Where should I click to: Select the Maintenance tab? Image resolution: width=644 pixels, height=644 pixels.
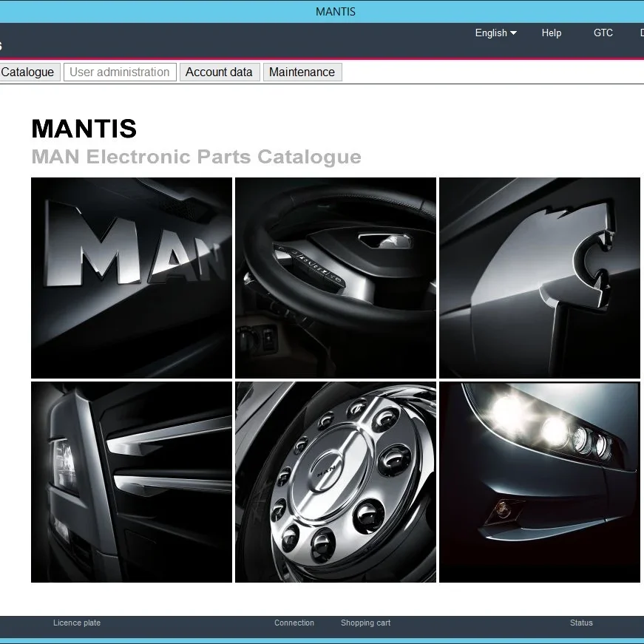pyautogui.click(x=302, y=72)
